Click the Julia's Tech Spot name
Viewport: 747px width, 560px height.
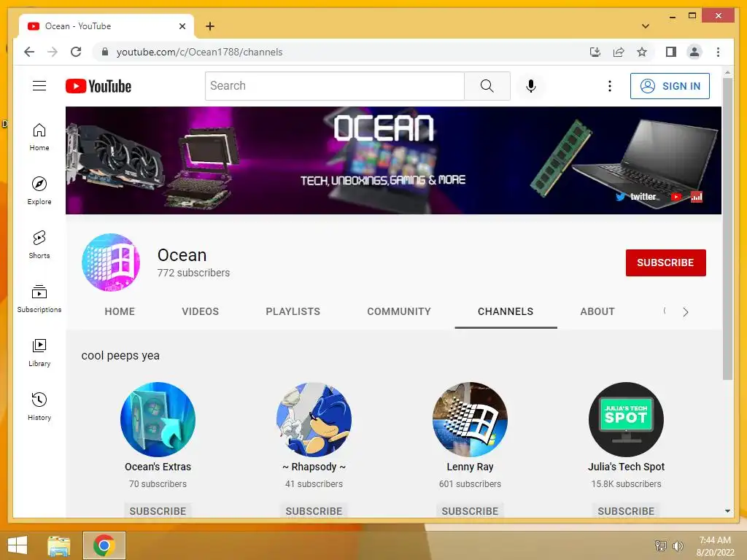pos(626,467)
